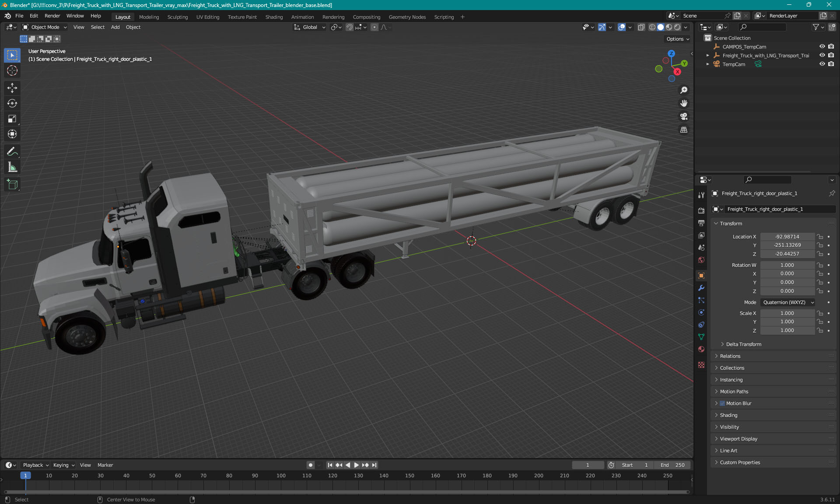840x504 pixels.
Task: Choose the Add Cube tool
Action: tap(12, 184)
